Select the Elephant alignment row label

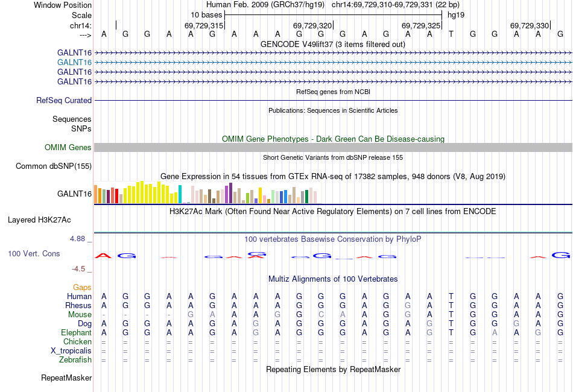click(76, 333)
